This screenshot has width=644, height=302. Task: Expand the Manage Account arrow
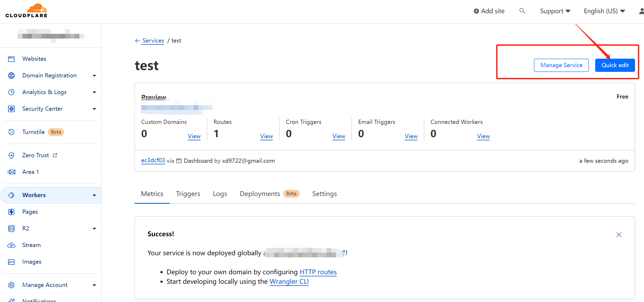click(x=94, y=285)
